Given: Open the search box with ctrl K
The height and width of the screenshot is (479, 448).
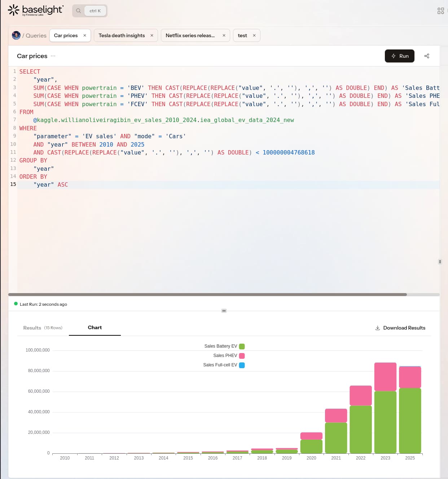Looking at the screenshot, I should pyautogui.click(x=90, y=11).
